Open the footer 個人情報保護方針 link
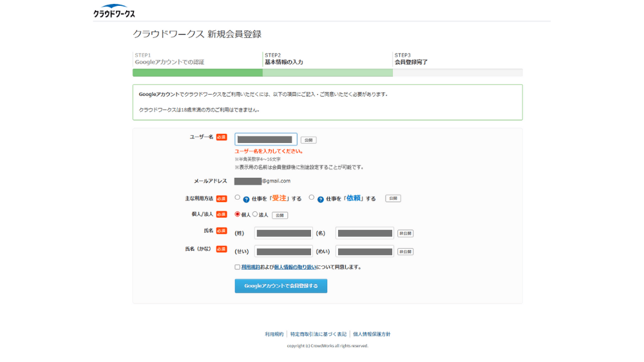The height and width of the screenshot is (362, 644). pos(372,334)
